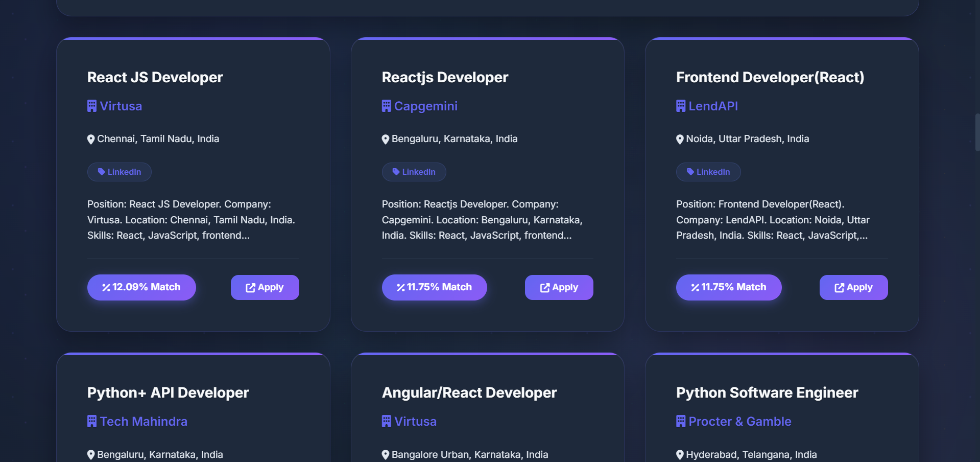Click the location pin beside Chennai, Tamil Nadu

tap(91, 139)
